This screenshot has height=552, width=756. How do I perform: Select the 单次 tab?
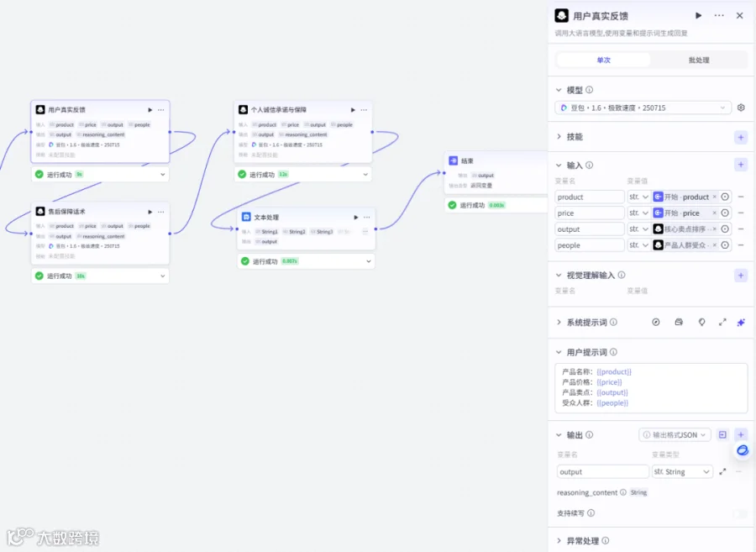pos(604,60)
